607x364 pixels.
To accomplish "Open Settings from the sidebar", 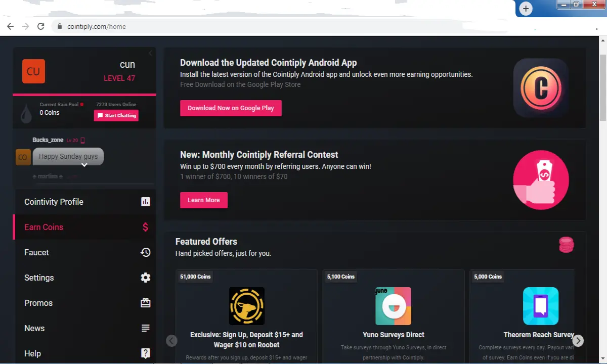I will [x=84, y=278].
